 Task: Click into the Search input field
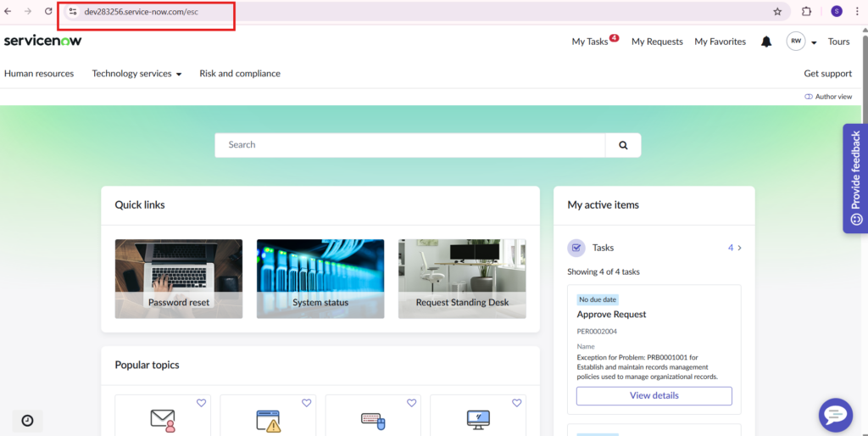click(410, 145)
